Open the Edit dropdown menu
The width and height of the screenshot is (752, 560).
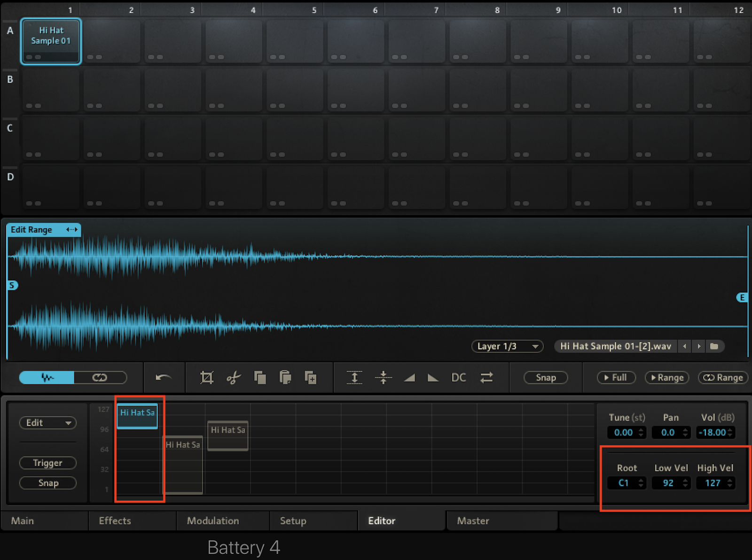48,423
